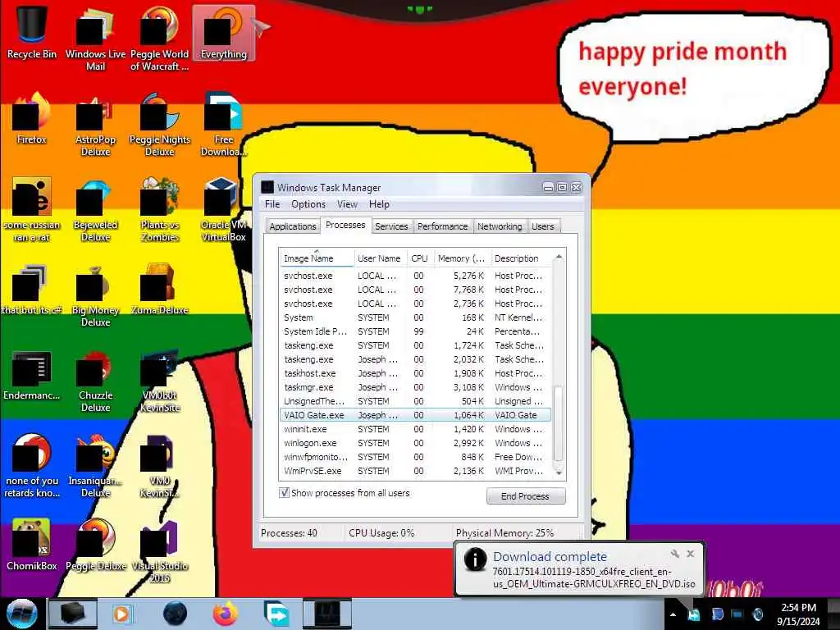Sort processes by Image Name column
Viewport: 840px width, 630px height.
coord(317,258)
